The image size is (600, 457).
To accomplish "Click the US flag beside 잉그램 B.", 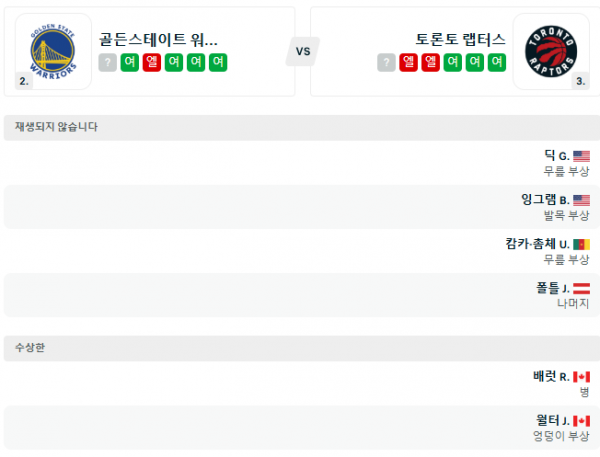I will point(581,200).
